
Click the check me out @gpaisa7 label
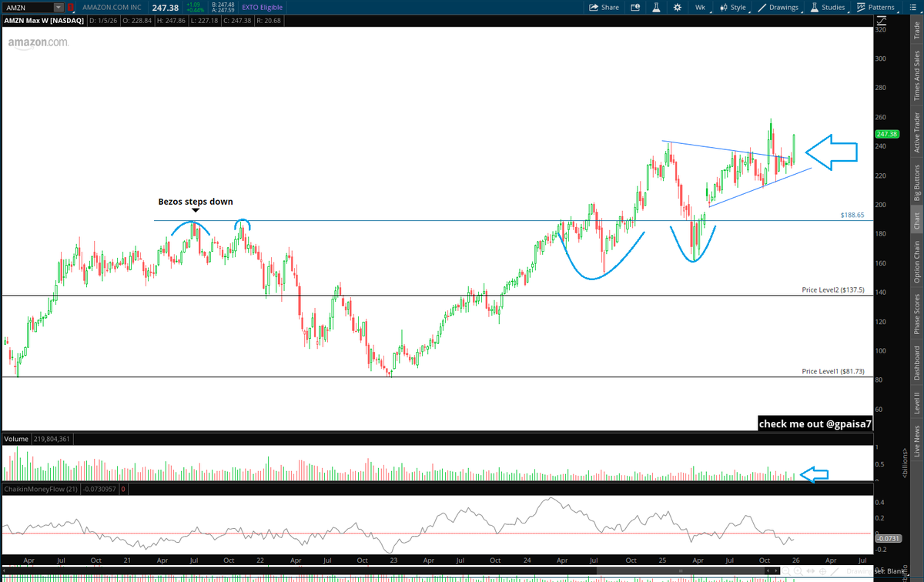[x=815, y=423]
